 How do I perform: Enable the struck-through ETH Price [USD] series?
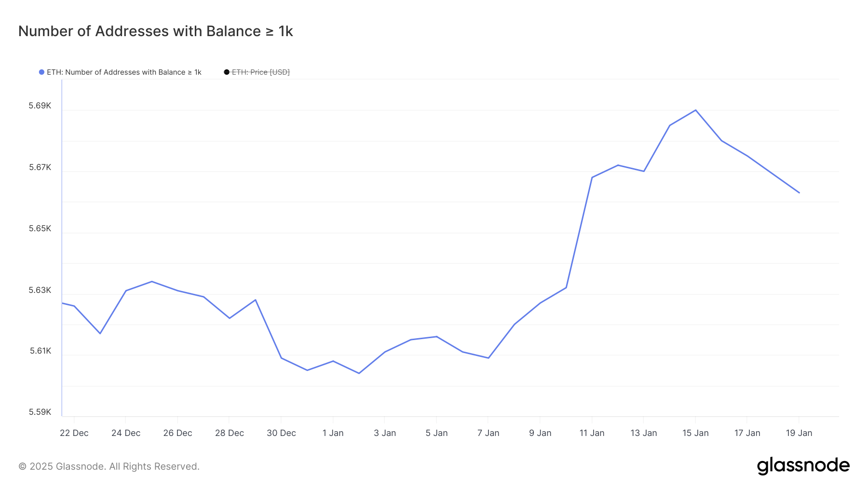[257, 72]
